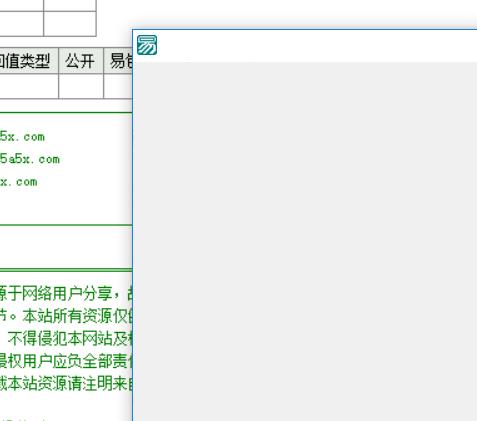
Task: Select the 公开 column header
Action: click(81, 60)
